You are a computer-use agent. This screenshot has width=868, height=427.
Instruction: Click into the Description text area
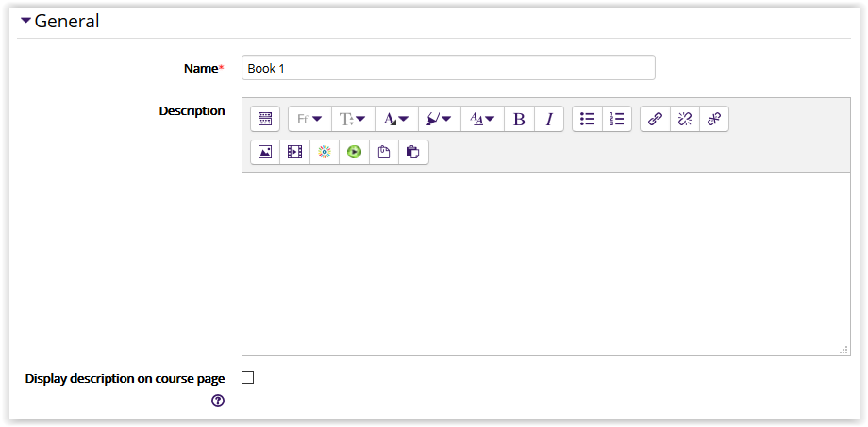(x=546, y=264)
